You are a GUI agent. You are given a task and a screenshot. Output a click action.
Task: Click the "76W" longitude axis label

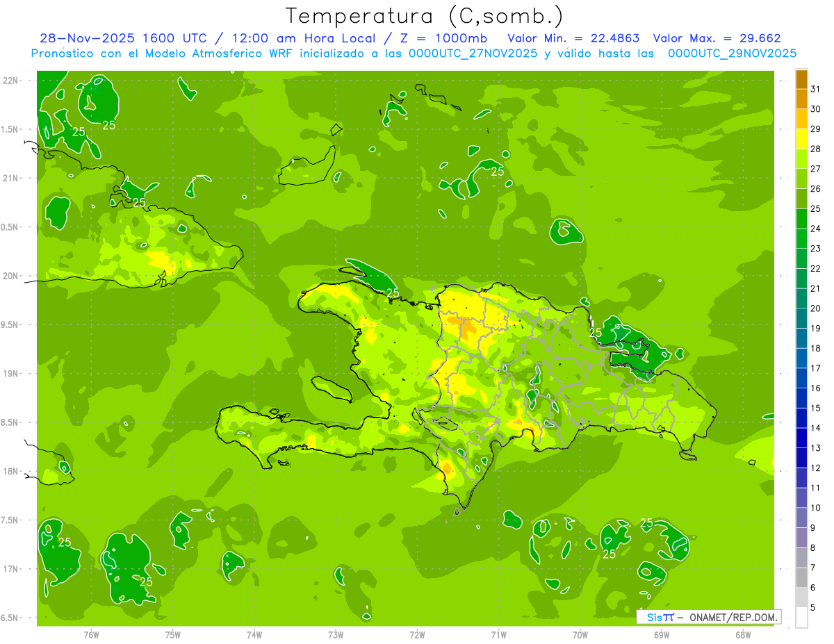[x=91, y=635]
